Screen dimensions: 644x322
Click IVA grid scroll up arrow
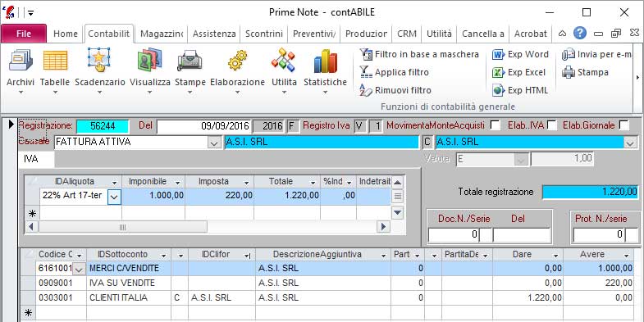pyautogui.click(x=398, y=182)
